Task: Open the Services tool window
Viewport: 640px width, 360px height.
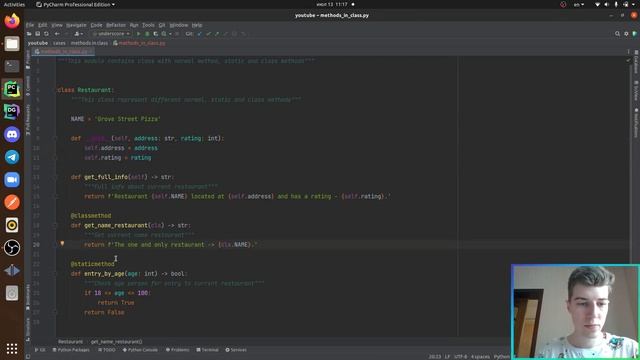Action: click(236, 350)
